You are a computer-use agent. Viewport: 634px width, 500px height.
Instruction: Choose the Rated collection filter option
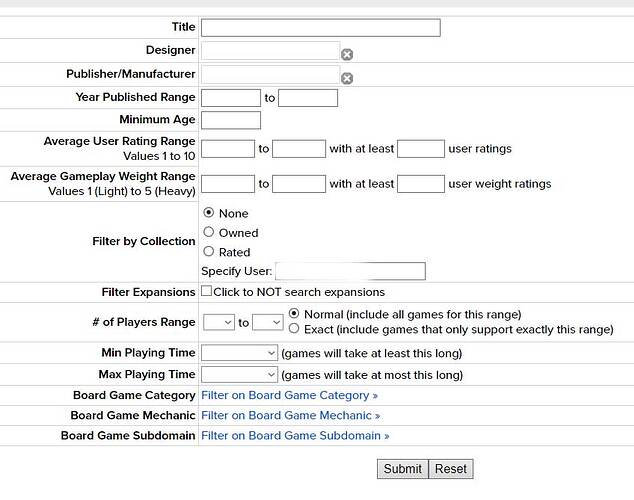click(209, 252)
